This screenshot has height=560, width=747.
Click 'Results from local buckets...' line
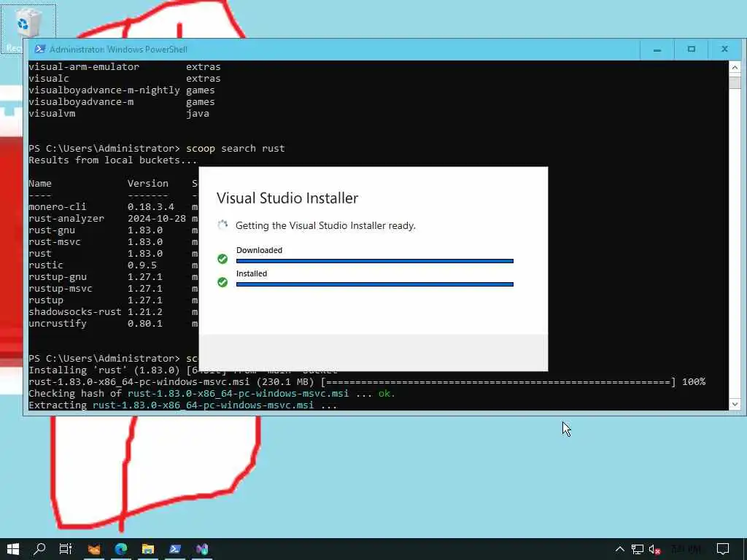click(113, 160)
